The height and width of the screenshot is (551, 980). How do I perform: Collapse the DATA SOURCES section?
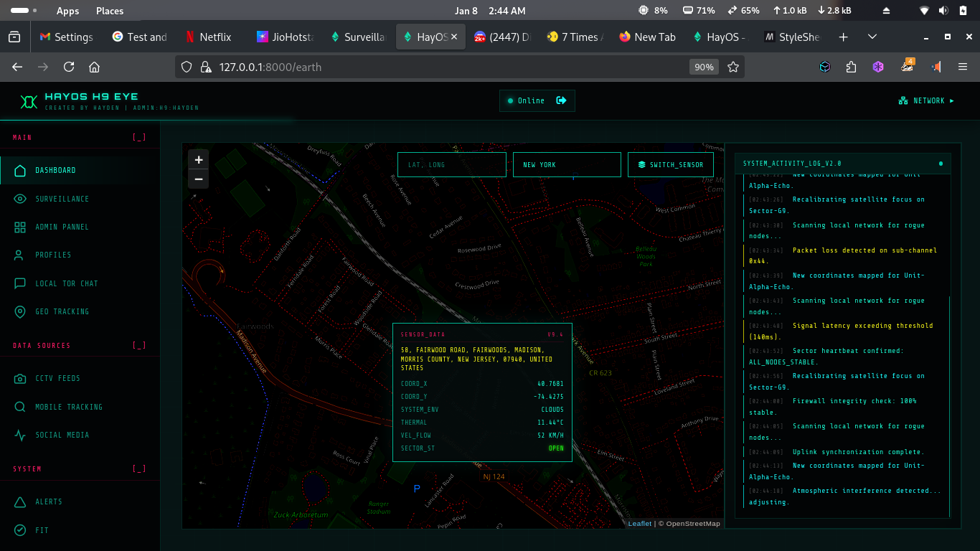(141, 345)
